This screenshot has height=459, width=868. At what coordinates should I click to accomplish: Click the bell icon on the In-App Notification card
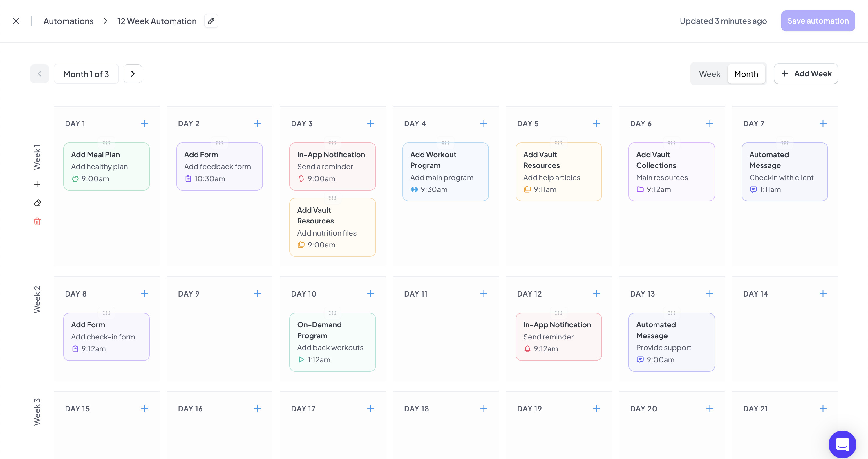pyautogui.click(x=301, y=179)
